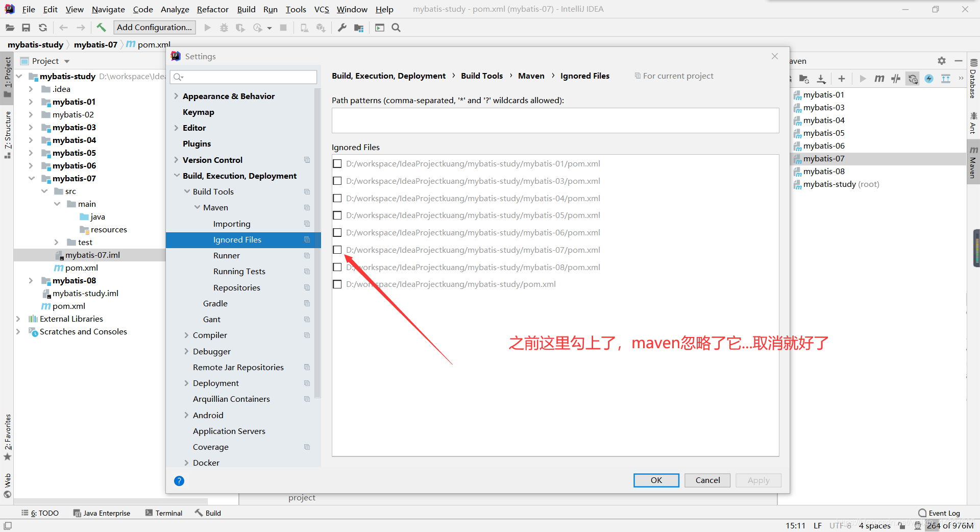Toggle the mybatis-07/pom.xml ignored file checkbox
Image resolution: width=980 pixels, height=532 pixels.
tap(337, 250)
